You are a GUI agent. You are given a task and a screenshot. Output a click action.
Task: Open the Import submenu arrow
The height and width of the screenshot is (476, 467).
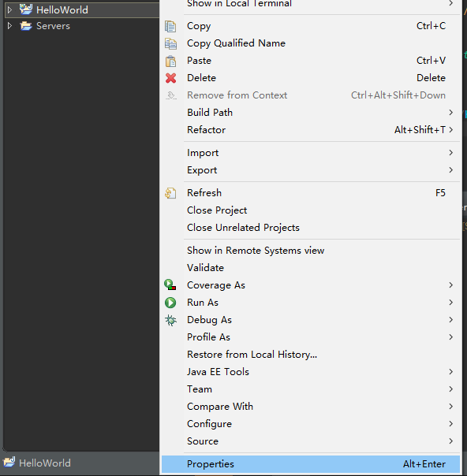click(451, 153)
